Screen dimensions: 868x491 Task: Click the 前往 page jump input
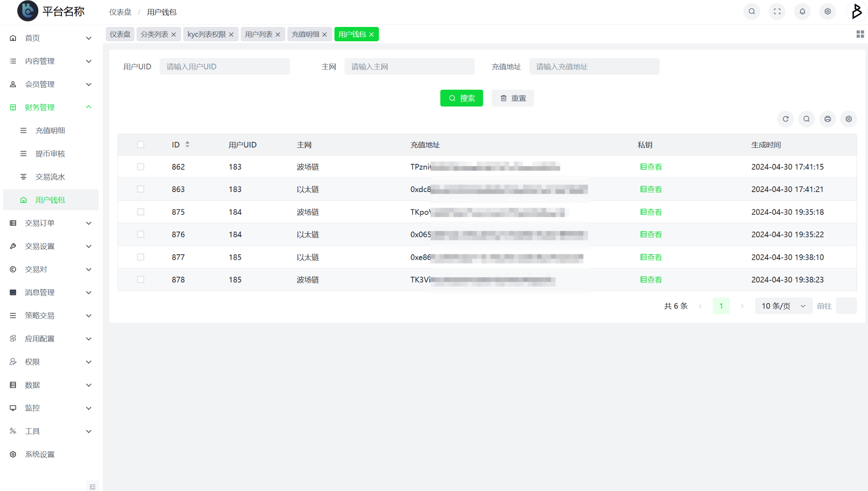847,306
